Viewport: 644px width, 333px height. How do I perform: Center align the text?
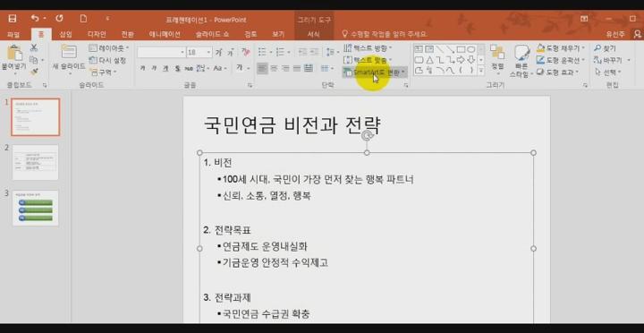tap(274, 68)
